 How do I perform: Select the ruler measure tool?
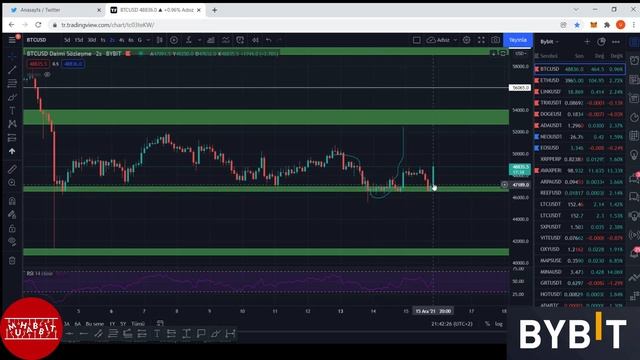pos(12,169)
